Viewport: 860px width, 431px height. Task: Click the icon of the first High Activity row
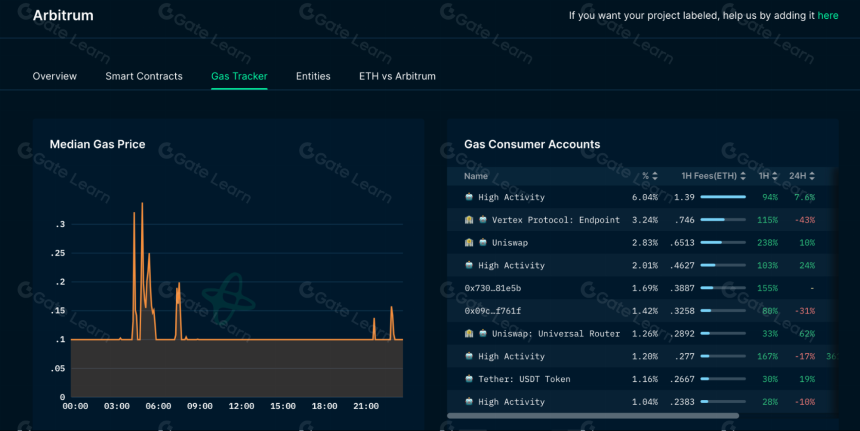(x=469, y=197)
